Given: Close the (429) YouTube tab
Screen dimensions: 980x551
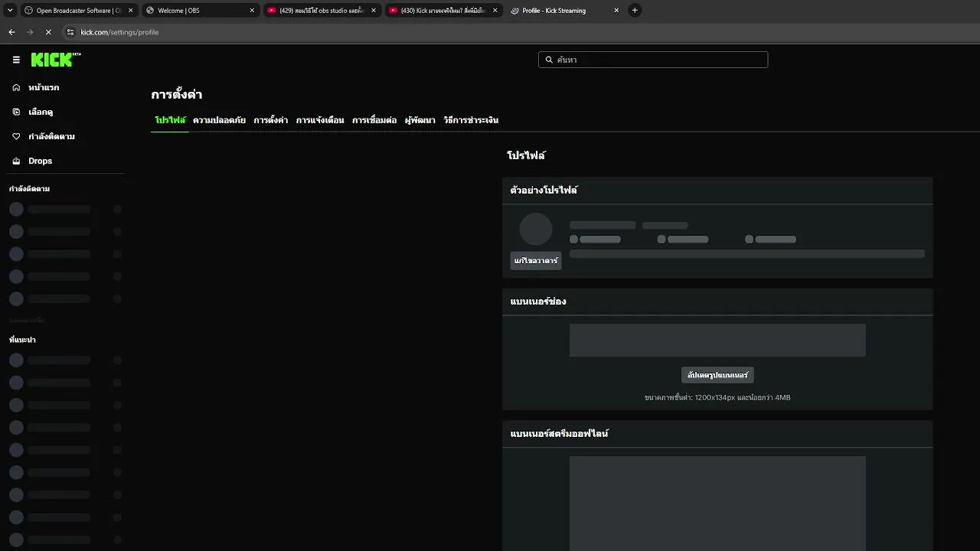Looking at the screenshot, I should (x=374, y=11).
